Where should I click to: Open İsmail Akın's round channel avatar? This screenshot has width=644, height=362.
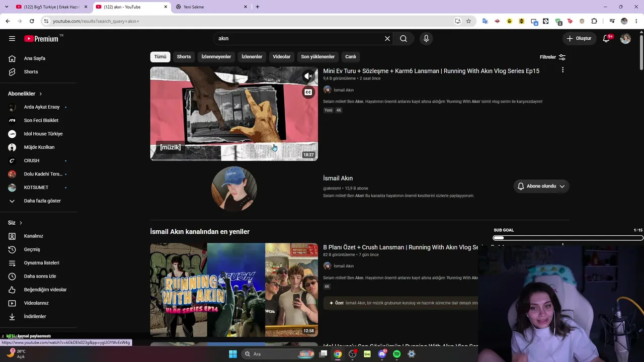pyautogui.click(x=234, y=189)
